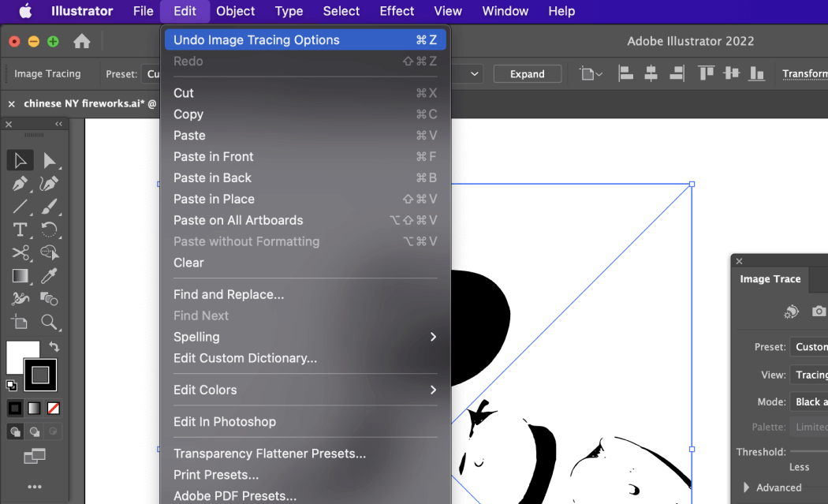The width and height of the screenshot is (828, 504).
Task: Open Edit Toolbar three dots
Action: tap(35, 487)
